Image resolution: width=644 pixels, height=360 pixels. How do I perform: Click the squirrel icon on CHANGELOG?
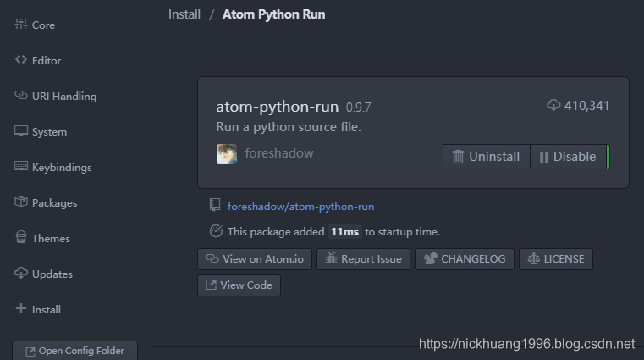tap(430, 258)
